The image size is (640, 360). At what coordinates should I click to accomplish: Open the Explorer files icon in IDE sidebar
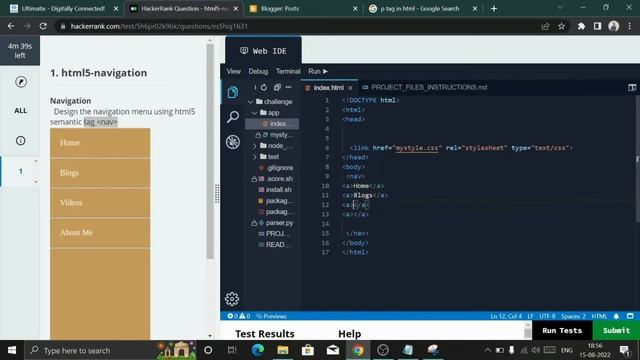pos(233,92)
